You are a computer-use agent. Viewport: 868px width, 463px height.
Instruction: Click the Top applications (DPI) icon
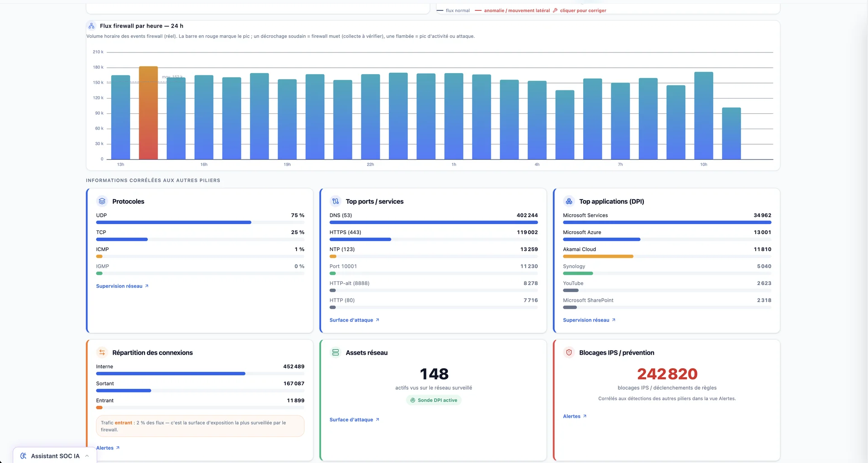(569, 201)
